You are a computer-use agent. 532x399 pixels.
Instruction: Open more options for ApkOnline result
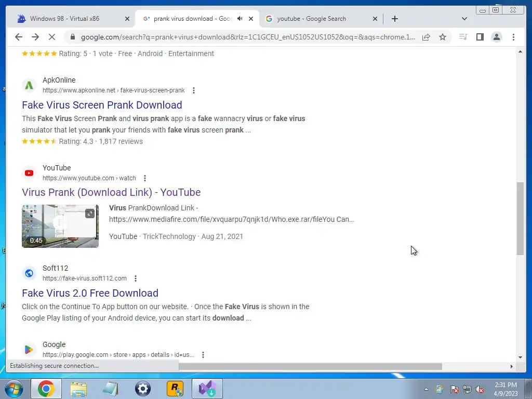pos(193,90)
